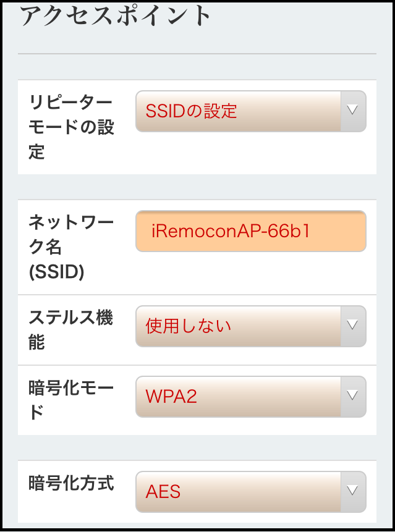
Task: Click the (SSID) text under network name
Action: click(56, 272)
